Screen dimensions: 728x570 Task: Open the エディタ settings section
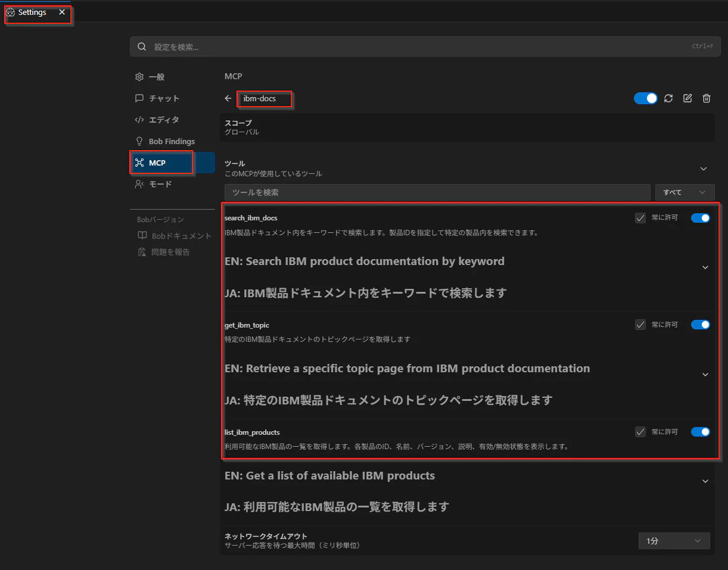pos(172,120)
